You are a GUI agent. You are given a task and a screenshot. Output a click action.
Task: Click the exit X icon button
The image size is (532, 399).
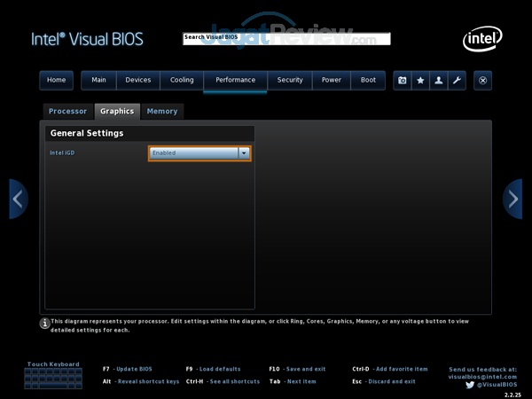click(482, 80)
